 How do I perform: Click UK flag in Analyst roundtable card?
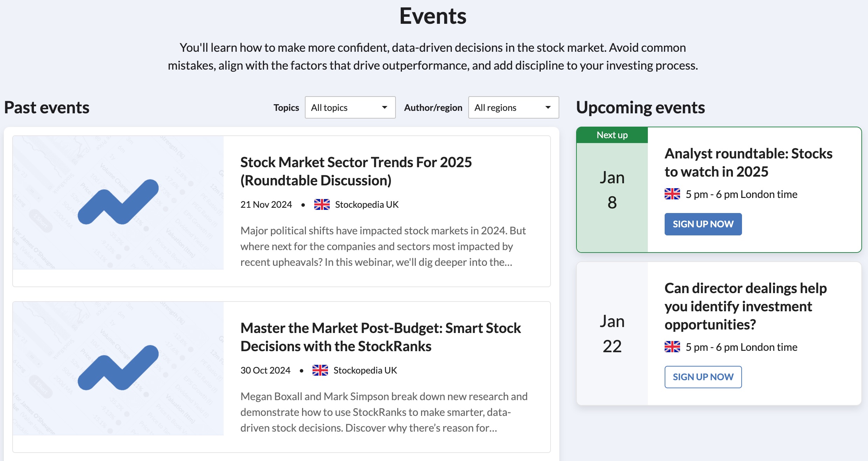click(x=672, y=194)
